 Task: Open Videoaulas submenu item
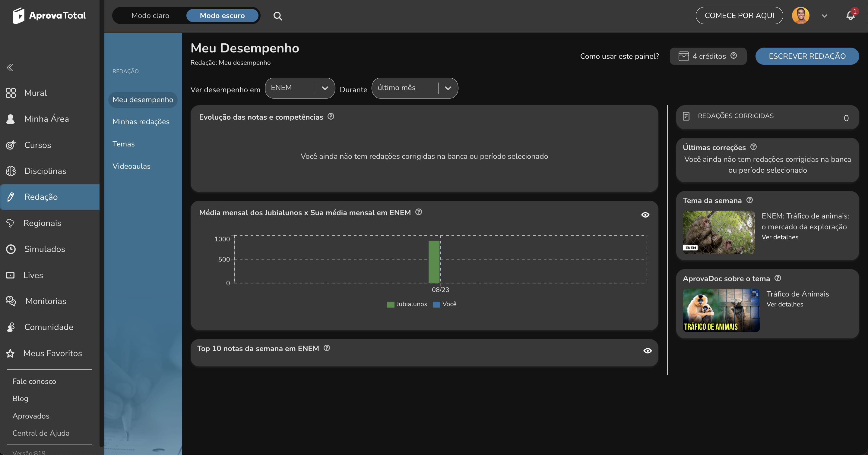(x=131, y=166)
